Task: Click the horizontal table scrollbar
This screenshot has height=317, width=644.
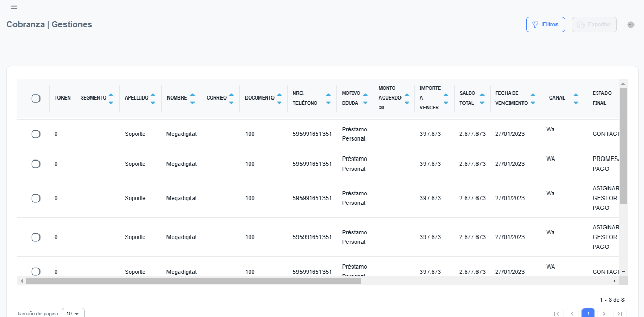Action: click(x=193, y=281)
